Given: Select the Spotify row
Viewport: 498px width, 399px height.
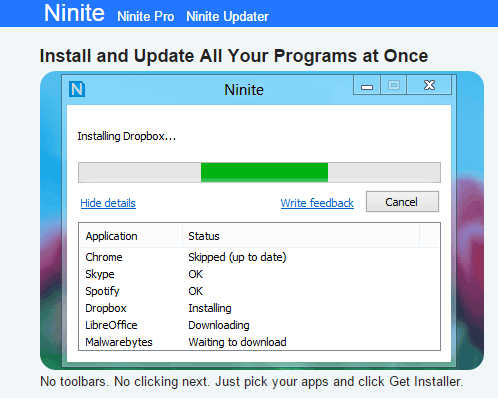Looking at the screenshot, I should [259, 291].
